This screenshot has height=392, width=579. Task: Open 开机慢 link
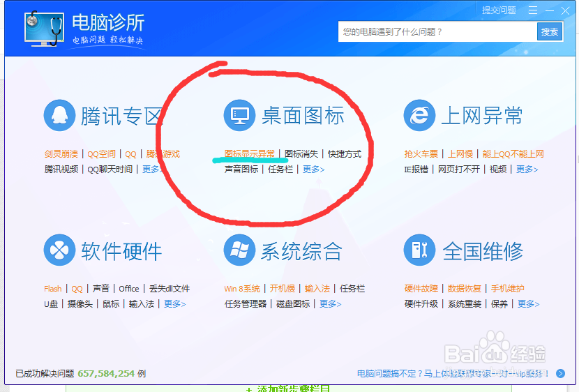[x=282, y=289]
